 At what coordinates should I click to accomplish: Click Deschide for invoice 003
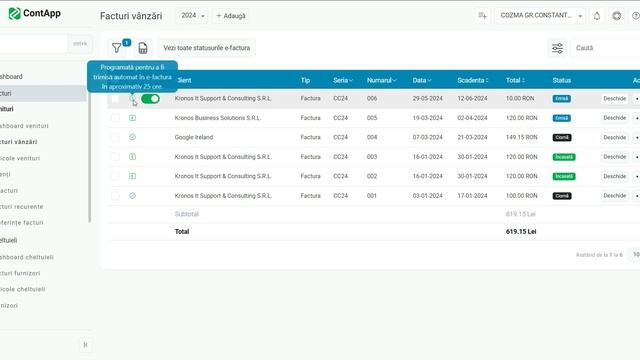(x=614, y=157)
